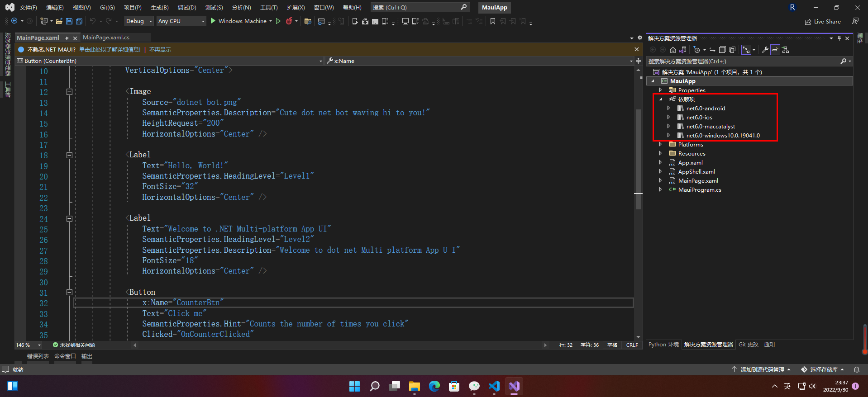Switch to the Git 更改 tab
Viewport: 868px width, 397px height.
pyautogui.click(x=748, y=345)
